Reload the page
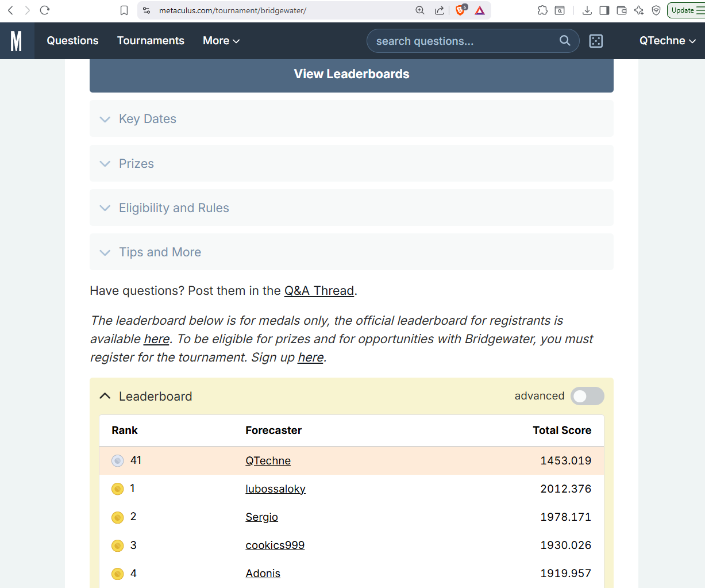This screenshot has width=705, height=588. tap(45, 10)
